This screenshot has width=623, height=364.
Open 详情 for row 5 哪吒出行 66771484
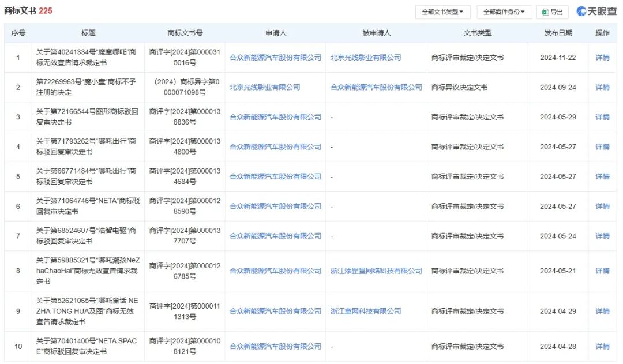[602, 177]
